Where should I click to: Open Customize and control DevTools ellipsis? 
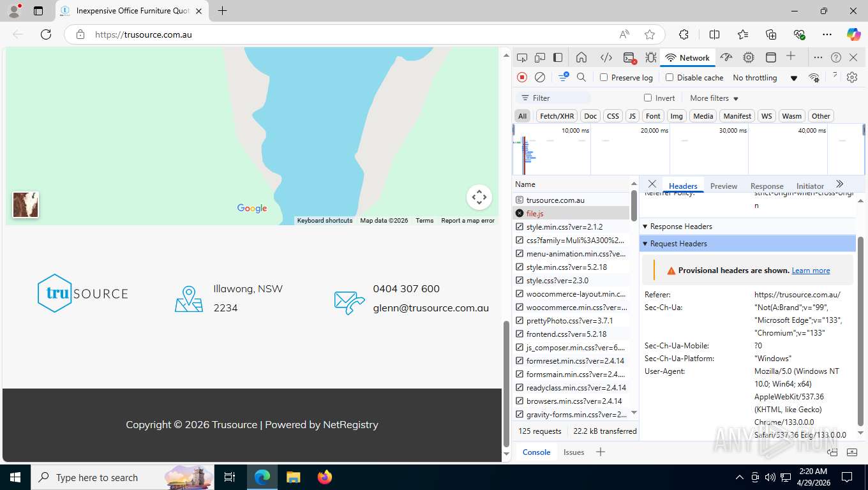(818, 57)
